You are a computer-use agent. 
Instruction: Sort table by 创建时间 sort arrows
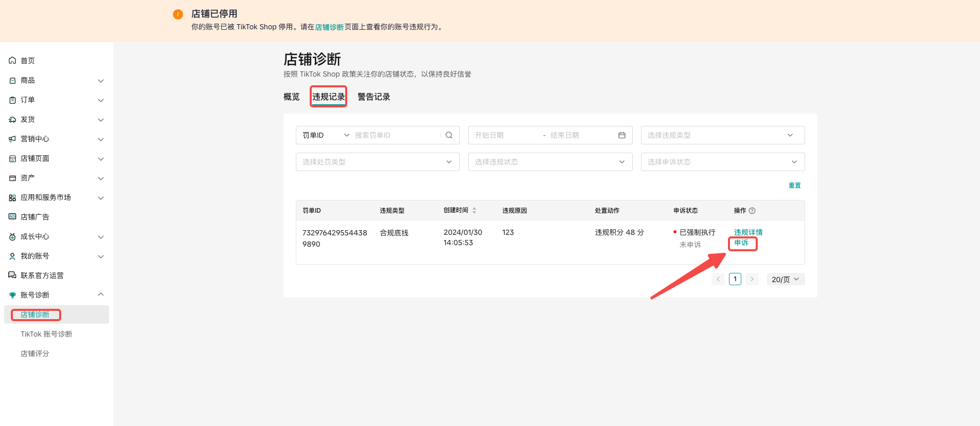(474, 211)
